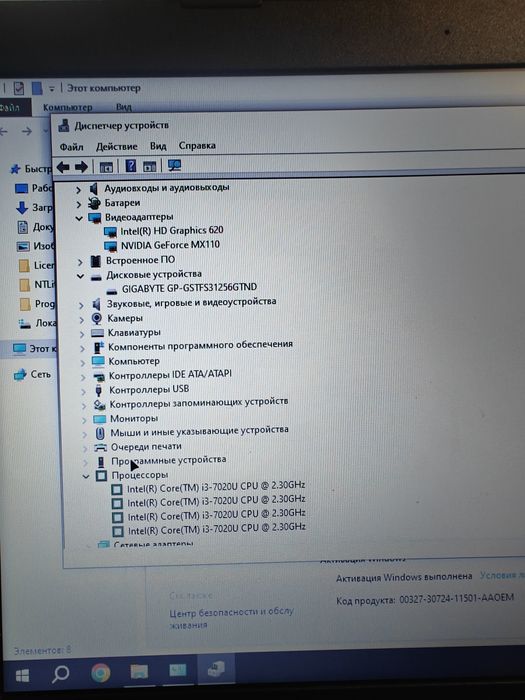Select the last Intel(R) Core(TM) i3-7020U entry
Viewport: 525px width, 700px height.
coord(217,529)
